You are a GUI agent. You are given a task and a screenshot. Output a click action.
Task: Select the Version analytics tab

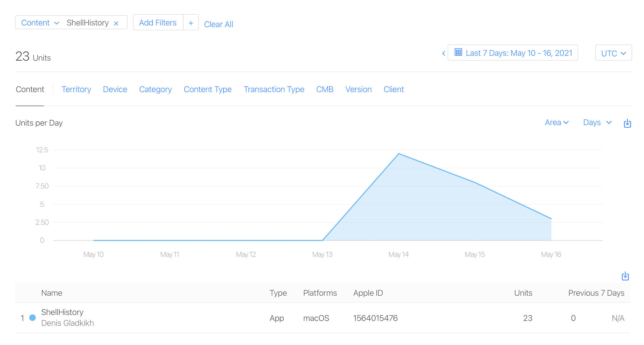pos(358,89)
